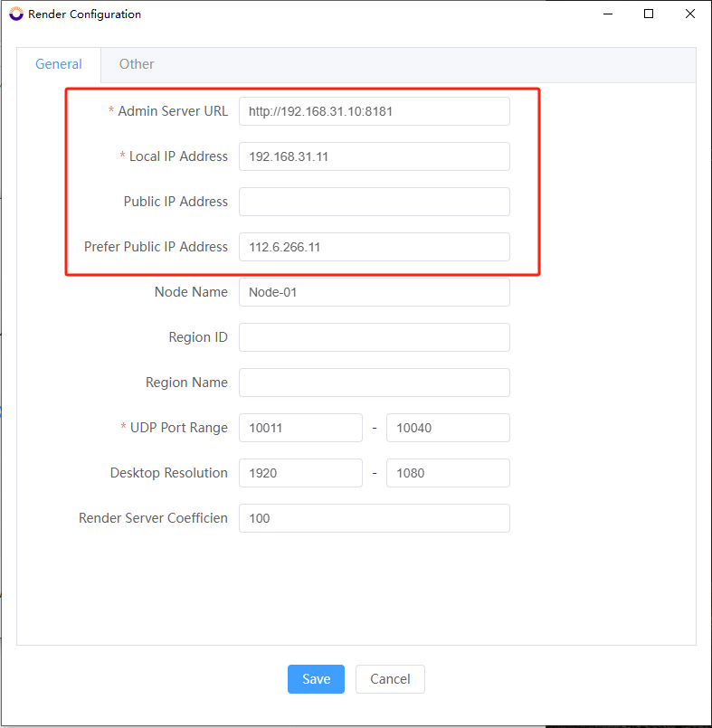The width and height of the screenshot is (712, 728).
Task: Click the Render Configuration app logo icon
Action: coord(16,14)
